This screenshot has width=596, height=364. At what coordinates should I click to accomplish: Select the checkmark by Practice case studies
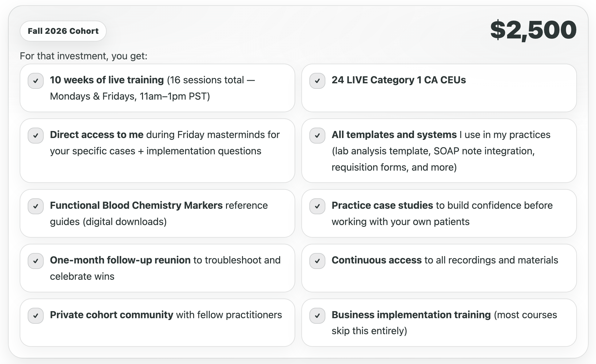(317, 206)
